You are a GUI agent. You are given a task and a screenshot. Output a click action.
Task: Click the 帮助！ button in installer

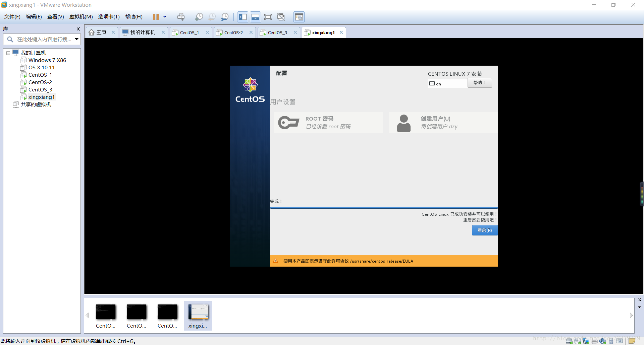point(480,83)
